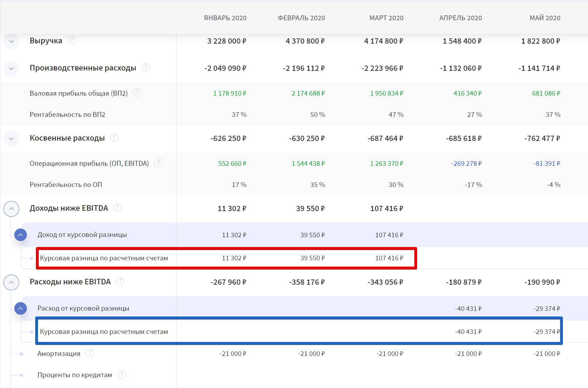This screenshot has width=588, height=388.
Task: Click the Выручка row label
Action: point(46,41)
